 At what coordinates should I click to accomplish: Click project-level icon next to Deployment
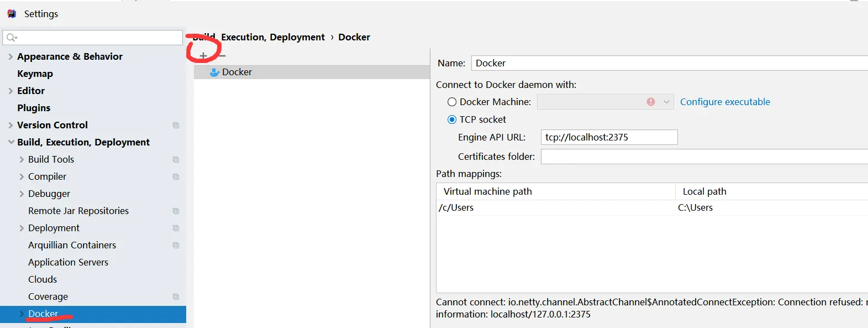tap(176, 228)
